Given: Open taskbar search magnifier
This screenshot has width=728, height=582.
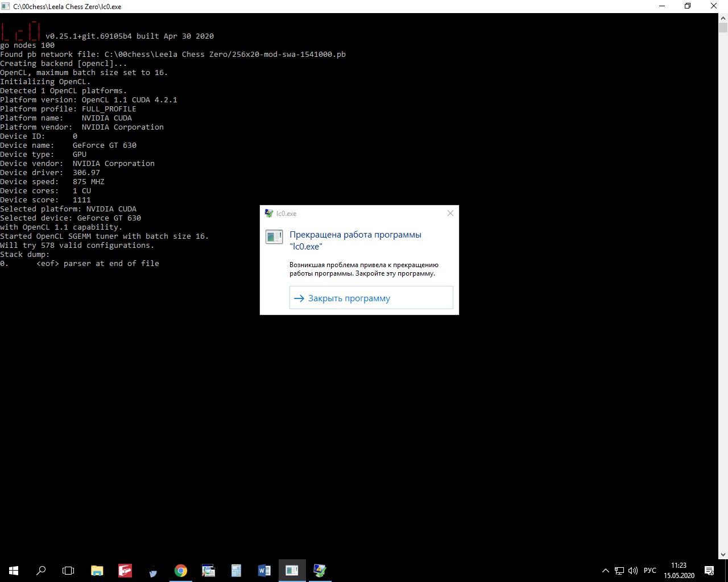Looking at the screenshot, I should (41, 570).
